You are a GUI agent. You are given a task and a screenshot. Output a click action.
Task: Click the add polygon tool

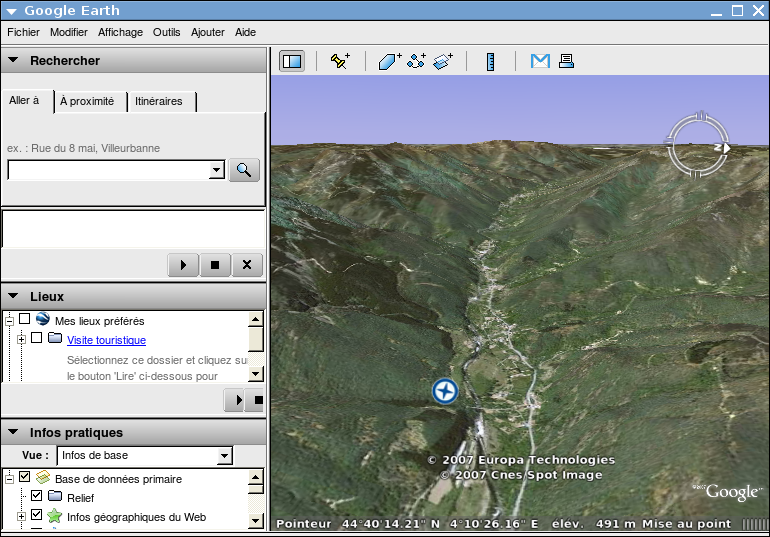(x=390, y=61)
